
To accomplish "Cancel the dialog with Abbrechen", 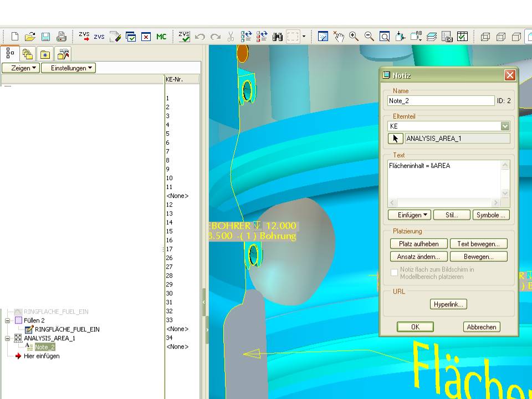I will pyautogui.click(x=482, y=327).
